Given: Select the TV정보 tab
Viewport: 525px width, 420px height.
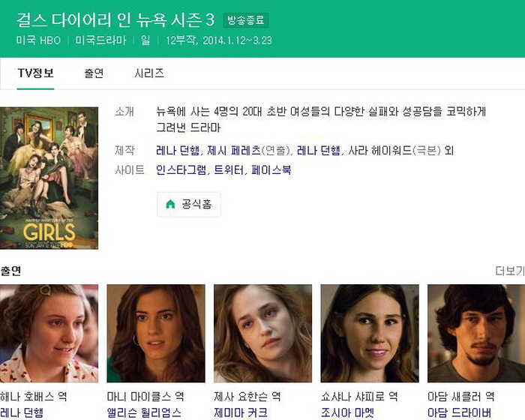Looking at the screenshot, I should coord(35,73).
